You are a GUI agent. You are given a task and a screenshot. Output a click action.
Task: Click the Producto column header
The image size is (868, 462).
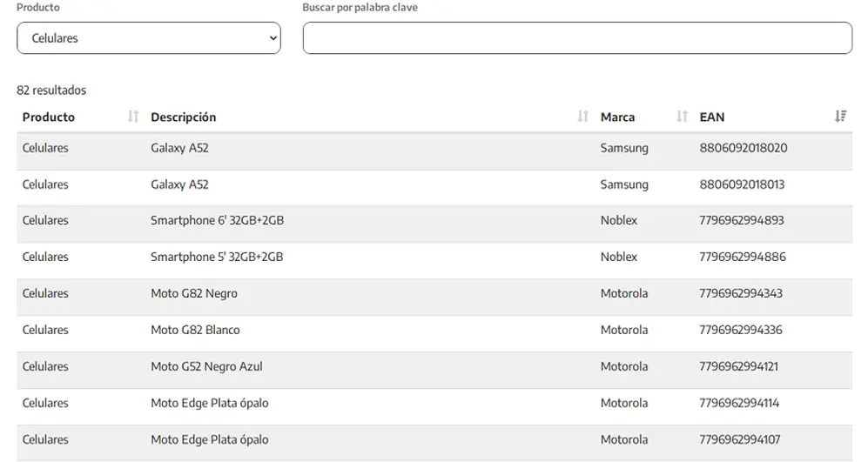pyautogui.click(x=49, y=117)
